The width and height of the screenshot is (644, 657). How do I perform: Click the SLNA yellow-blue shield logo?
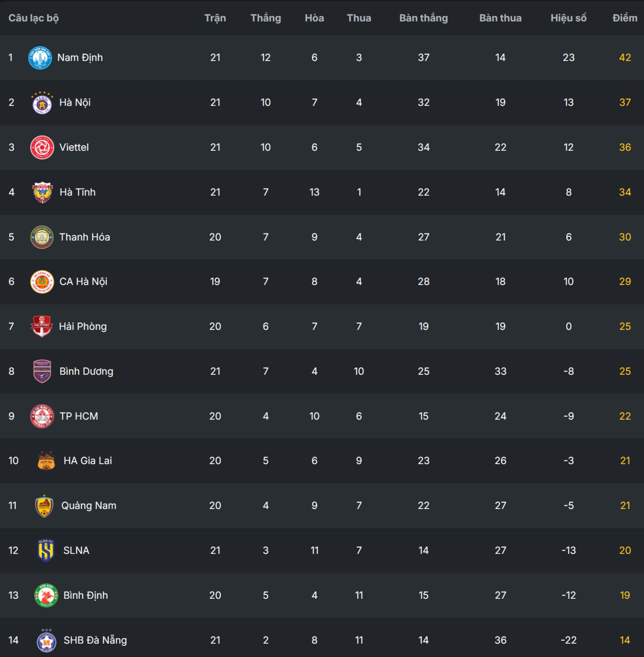click(x=46, y=550)
